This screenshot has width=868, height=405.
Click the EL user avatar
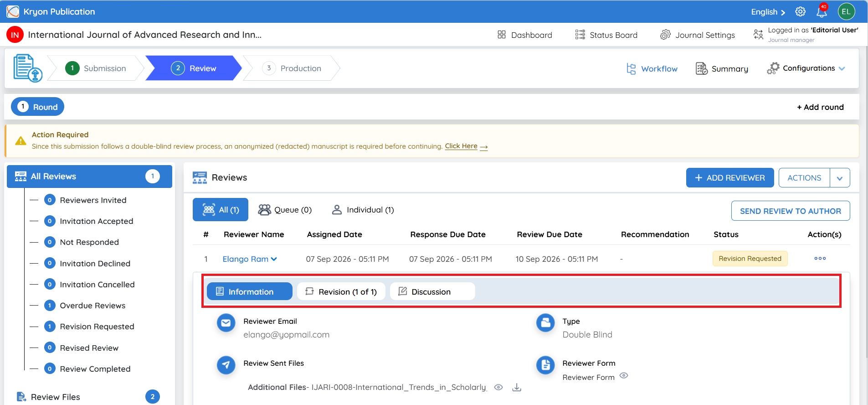[x=846, y=11]
